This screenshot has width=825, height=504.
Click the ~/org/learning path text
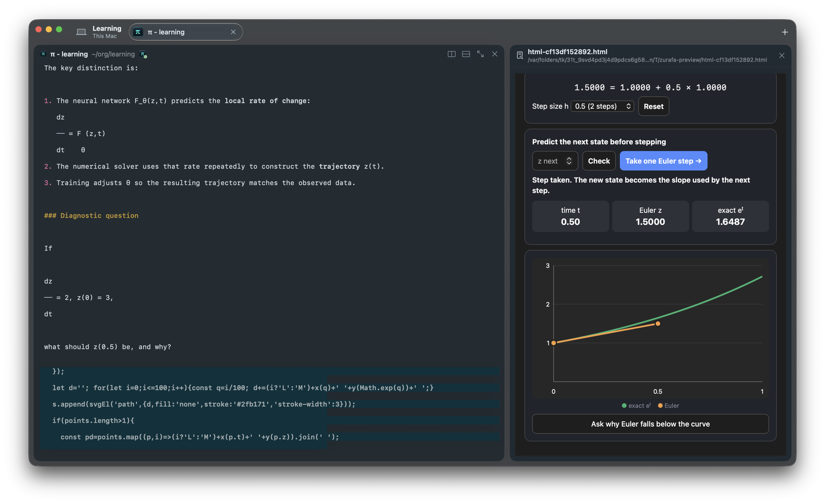click(x=113, y=54)
